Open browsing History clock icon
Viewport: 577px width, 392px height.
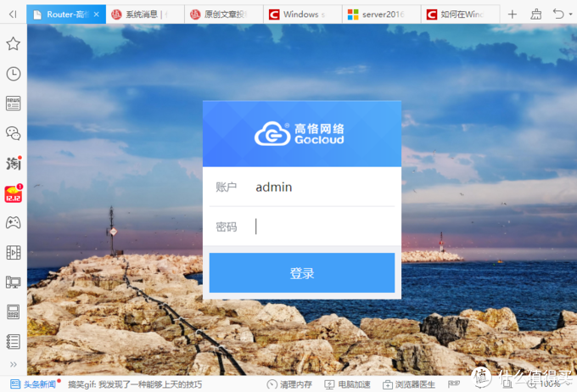pos(14,74)
